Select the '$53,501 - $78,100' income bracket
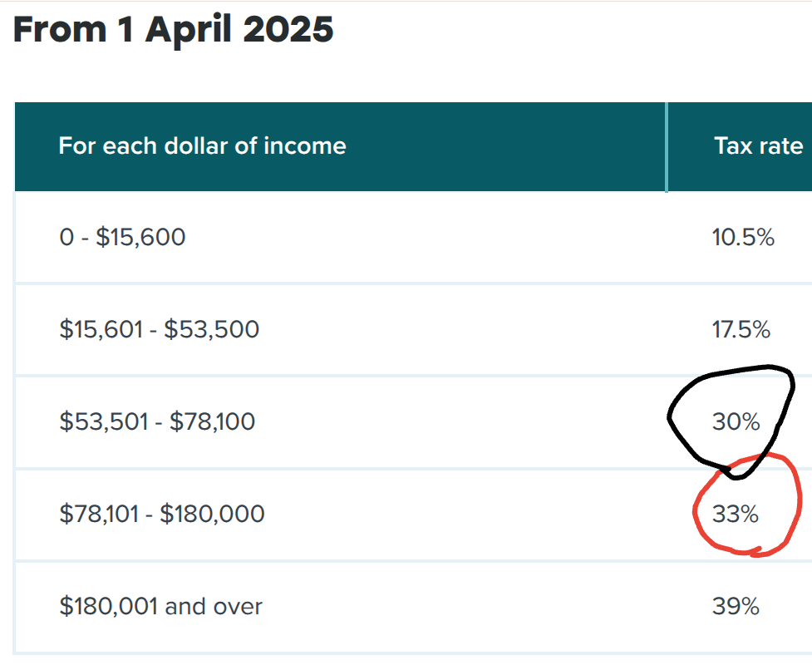812x665 pixels. point(157,421)
